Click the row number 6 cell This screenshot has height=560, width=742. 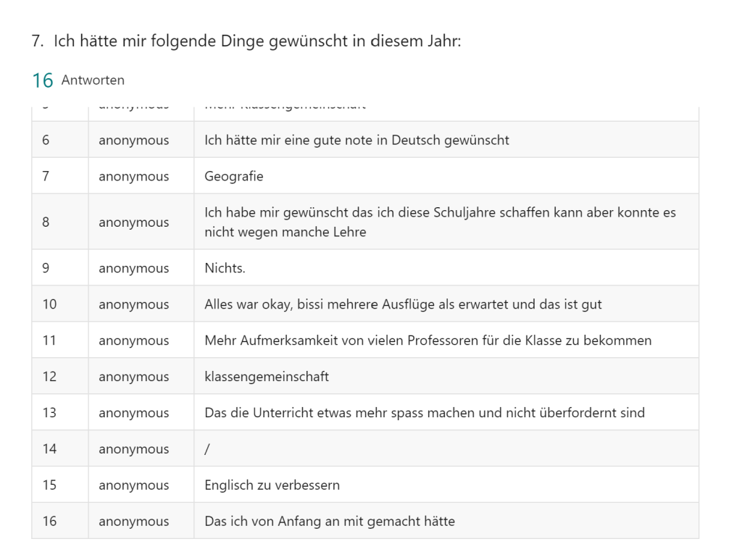coord(46,140)
